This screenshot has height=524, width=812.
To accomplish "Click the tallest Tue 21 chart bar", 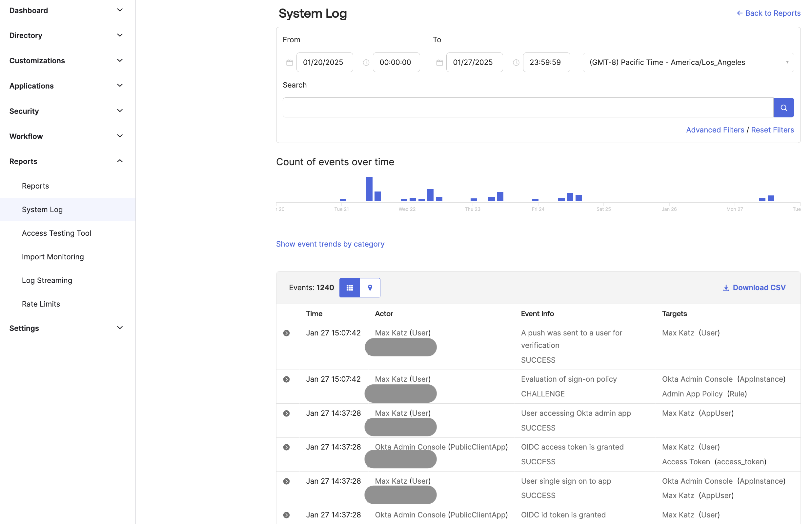I will click(x=369, y=189).
